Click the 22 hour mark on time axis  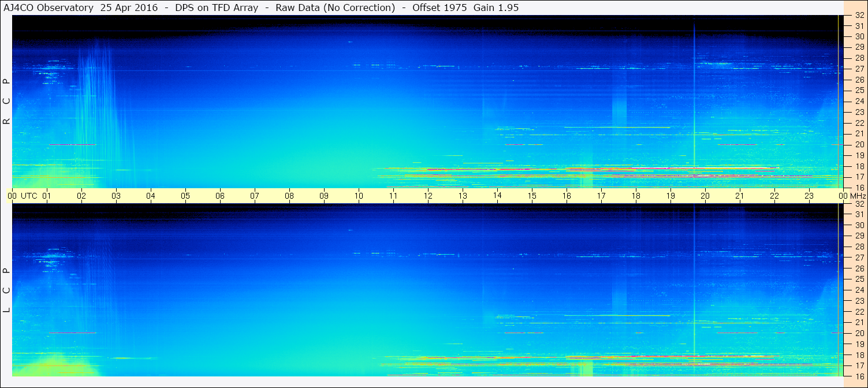[774, 196]
